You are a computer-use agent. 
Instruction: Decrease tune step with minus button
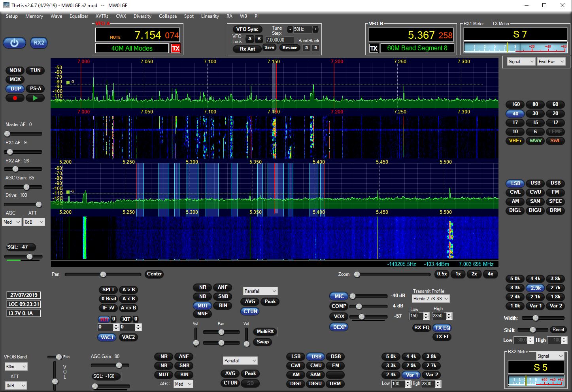tap(290, 29)
